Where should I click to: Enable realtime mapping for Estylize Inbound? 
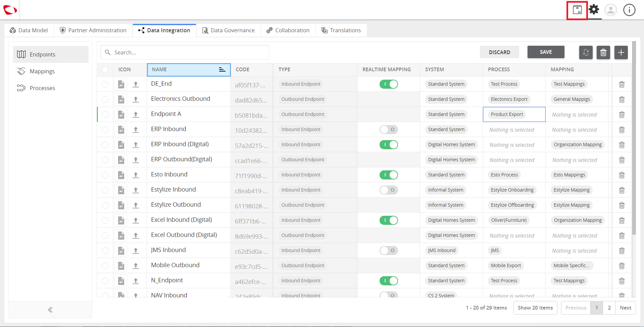389,190
